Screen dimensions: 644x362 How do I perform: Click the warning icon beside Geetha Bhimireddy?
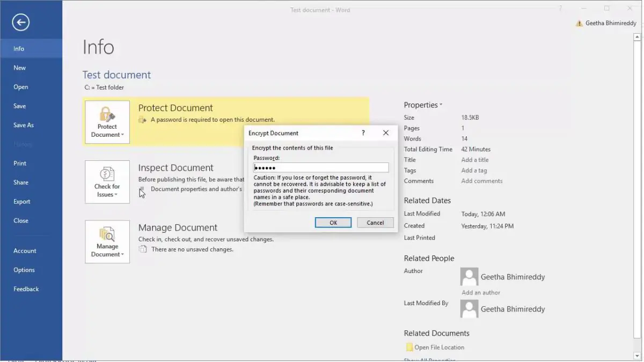point(579,24)
